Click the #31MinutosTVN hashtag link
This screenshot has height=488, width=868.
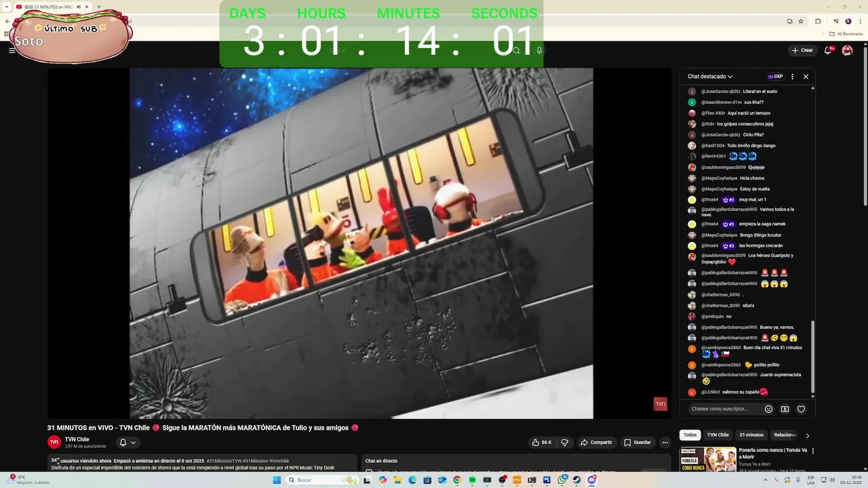(224, 461)
